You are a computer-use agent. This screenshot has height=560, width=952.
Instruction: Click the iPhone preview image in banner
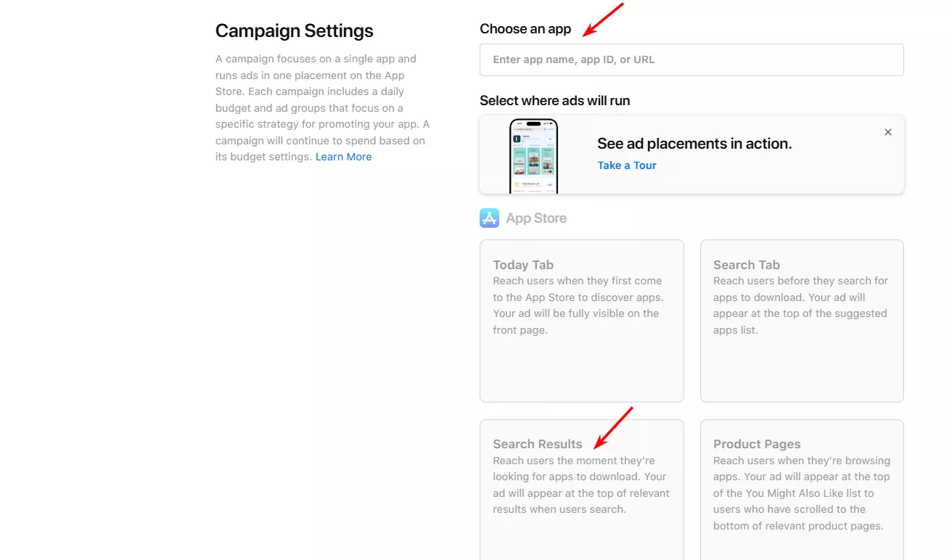click(x=533, y=156)
